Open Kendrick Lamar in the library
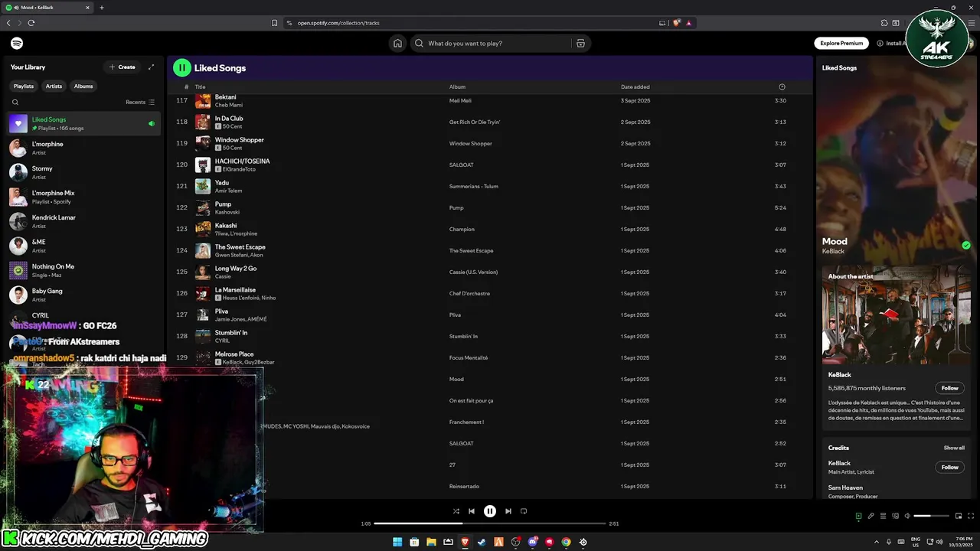The image size is (980, 551). click(84, 221)
